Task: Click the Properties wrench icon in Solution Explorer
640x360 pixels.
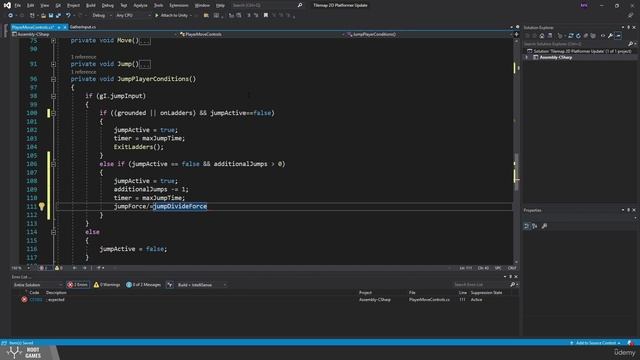Action: point(610,36)
